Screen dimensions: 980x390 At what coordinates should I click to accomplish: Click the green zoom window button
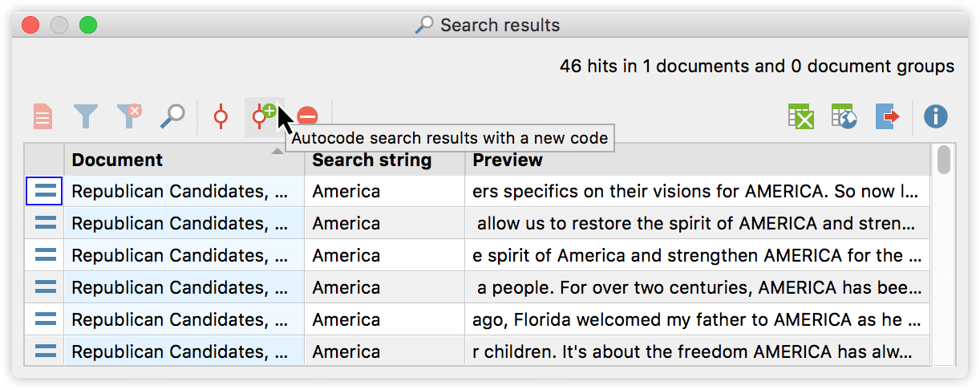(88, 25)
